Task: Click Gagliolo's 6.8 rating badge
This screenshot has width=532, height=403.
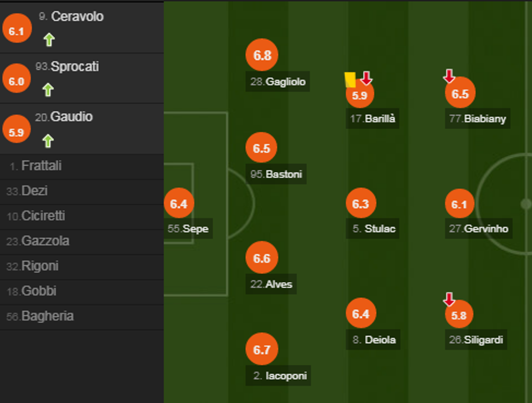Action: [x=262, y=55]
